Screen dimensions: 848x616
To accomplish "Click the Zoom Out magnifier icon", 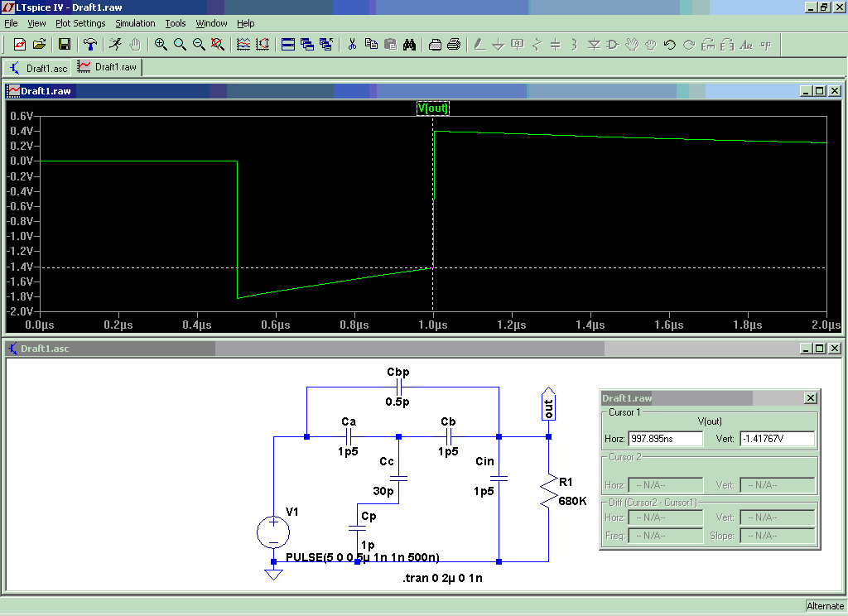I will pos(199,44).
